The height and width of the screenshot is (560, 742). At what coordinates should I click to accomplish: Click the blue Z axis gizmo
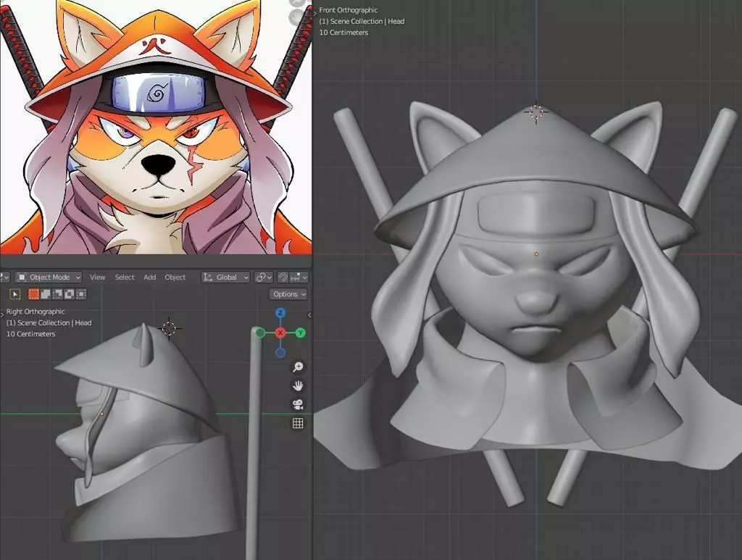point(280,313)
